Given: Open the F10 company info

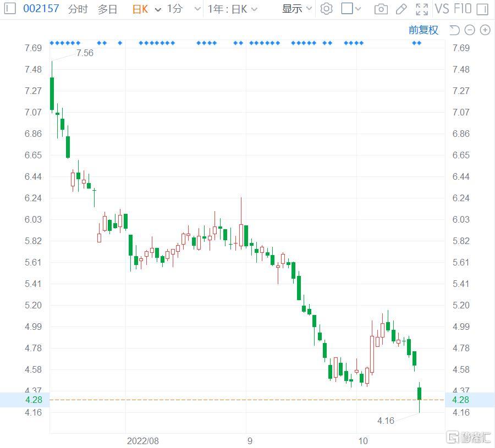Looking at the screenshot, I should [x=463, y=9].
